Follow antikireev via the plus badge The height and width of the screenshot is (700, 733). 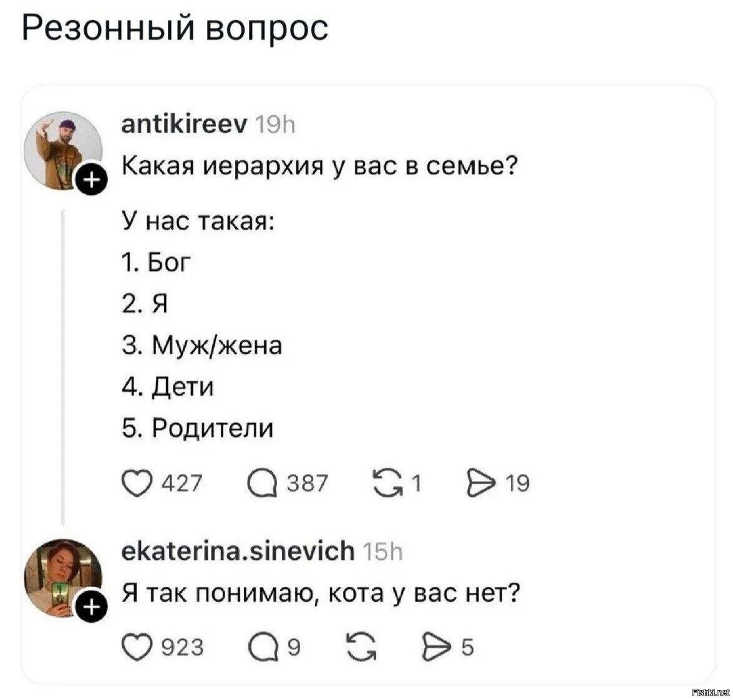point(91,179)
